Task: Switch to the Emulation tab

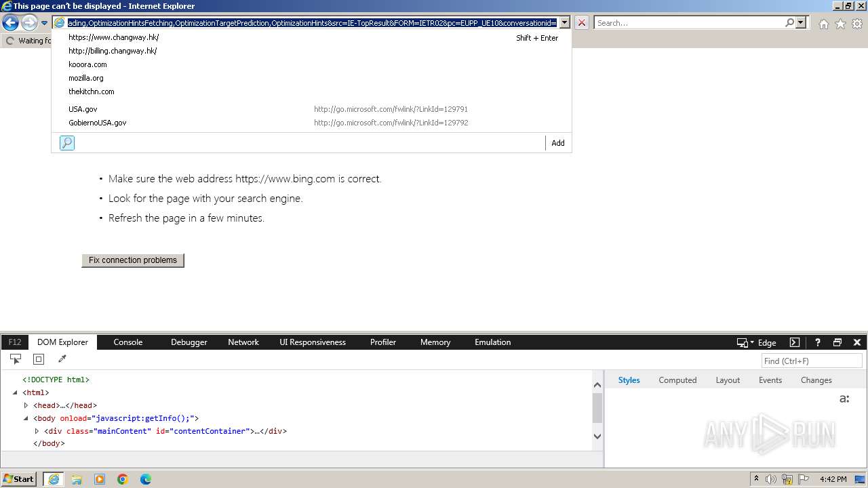Action: click(493, 342)
